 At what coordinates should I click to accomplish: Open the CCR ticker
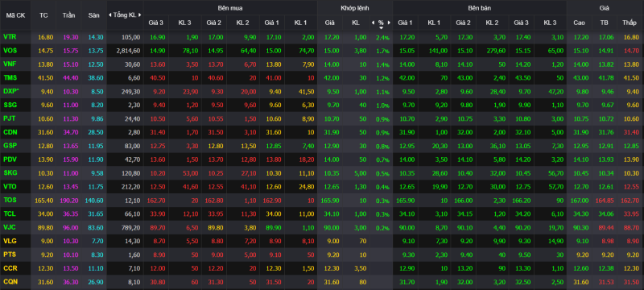pos(10,268)
